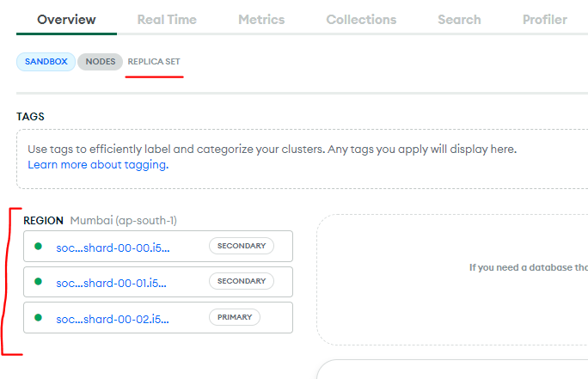Image resolution: width=588 pixels, height=379 pixels.
Task: Click the SANDBOX badge
Action: coord(46,62)
